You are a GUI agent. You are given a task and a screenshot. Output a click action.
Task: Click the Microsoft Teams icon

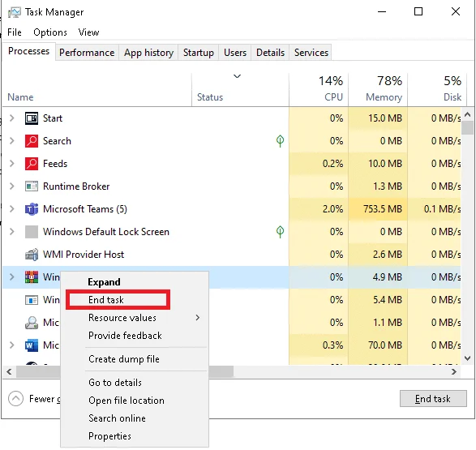pos(32,209)
